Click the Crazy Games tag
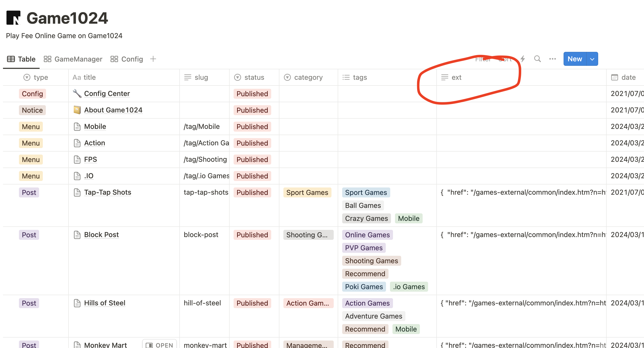The width and height of the screenshot is (644, 348). point(367,219)
